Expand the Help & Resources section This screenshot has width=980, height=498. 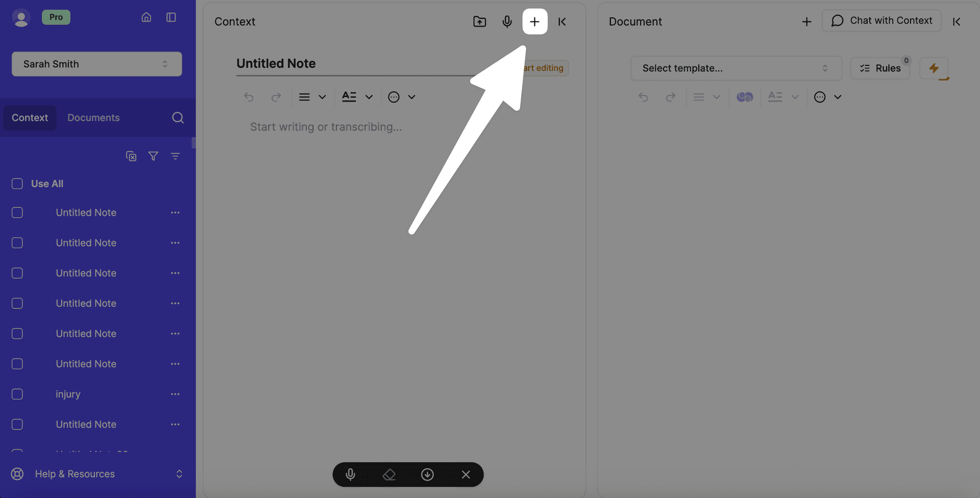[x=179, y=474]
